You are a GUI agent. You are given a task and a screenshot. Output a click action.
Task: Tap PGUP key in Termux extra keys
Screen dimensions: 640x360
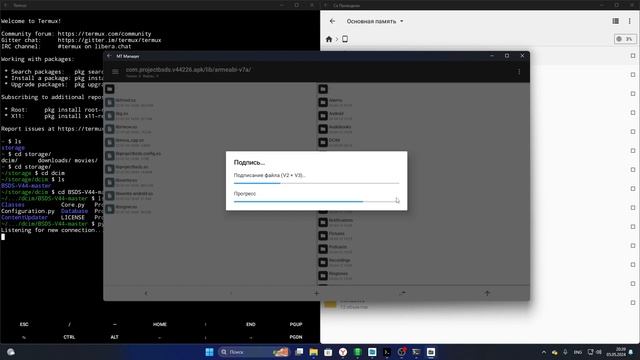coord(296,324)
